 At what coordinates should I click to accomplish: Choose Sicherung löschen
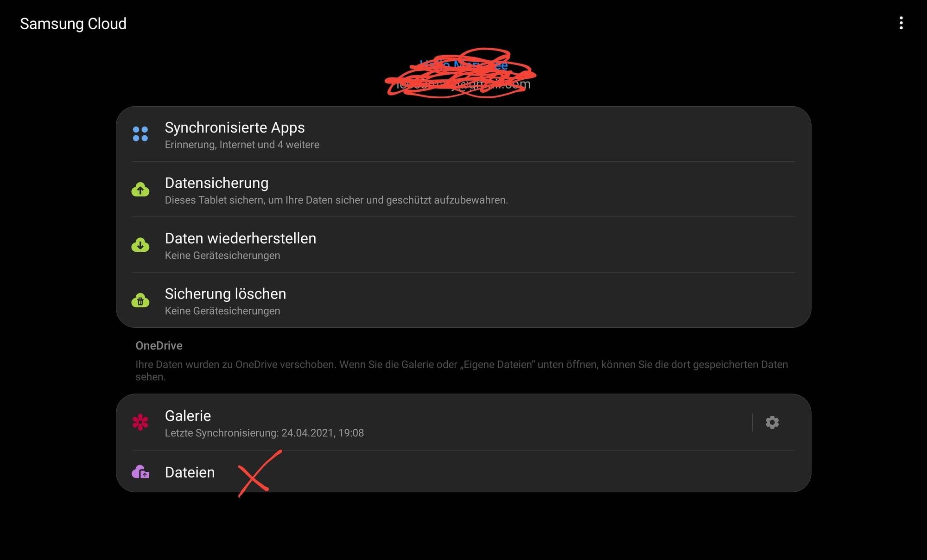tap(463, 300)
